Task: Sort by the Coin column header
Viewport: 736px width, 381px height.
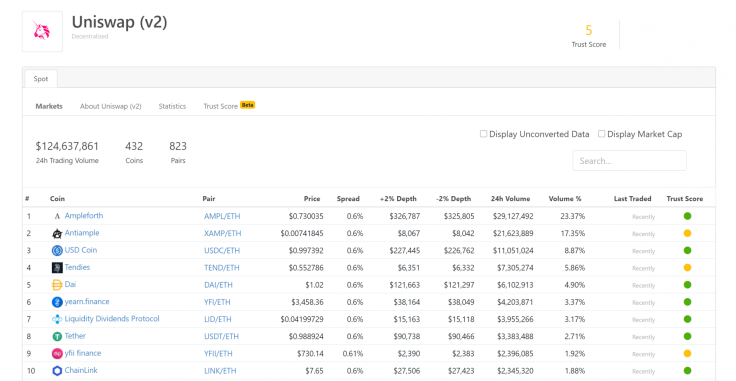Action: pyautogui.click(x=57, y=199)
